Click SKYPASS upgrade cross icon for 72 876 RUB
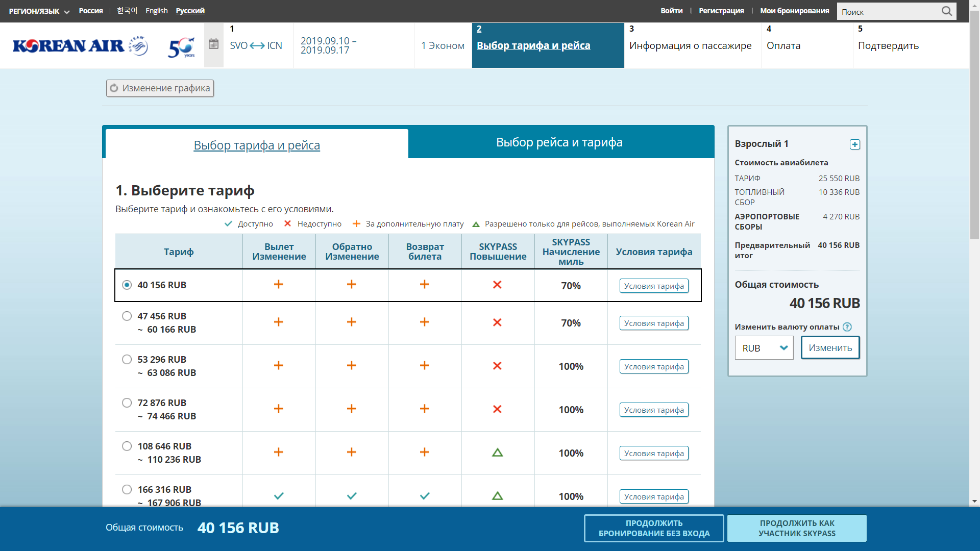 pos(497,409)
